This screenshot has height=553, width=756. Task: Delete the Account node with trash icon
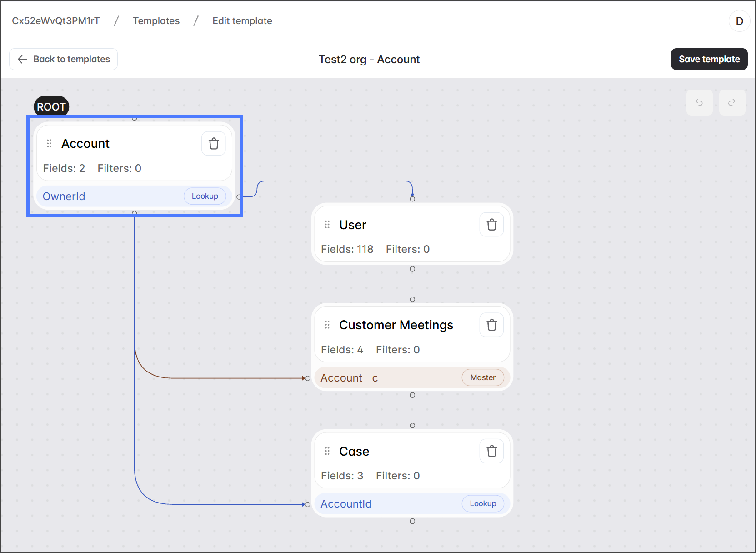pyautogui.click(x=214, y=144)
